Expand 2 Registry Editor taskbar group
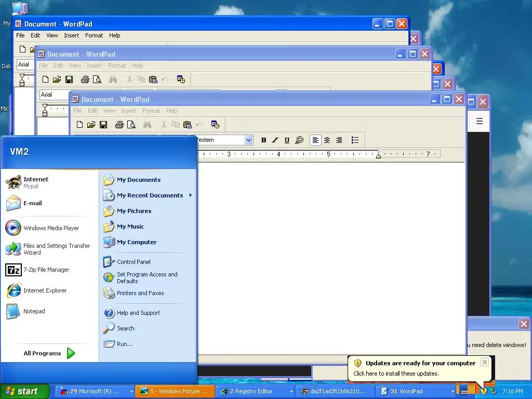The width and height of the screenshot is (532, 399). (256, 391)
